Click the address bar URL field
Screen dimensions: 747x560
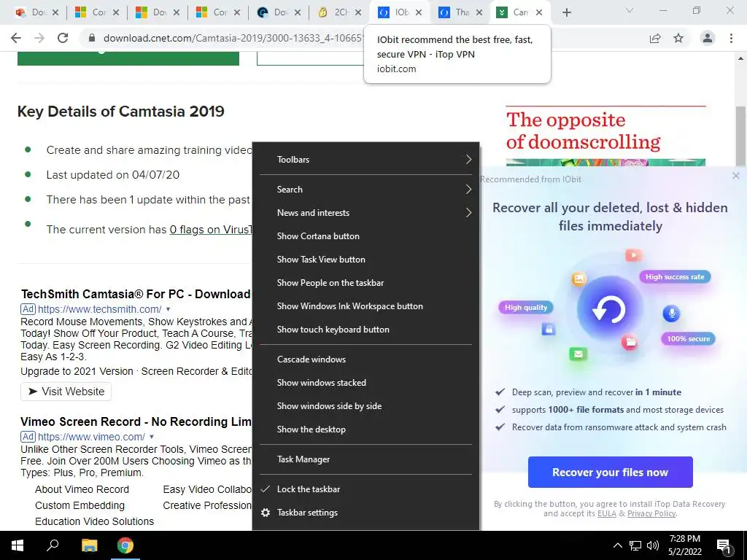[233, 38]
